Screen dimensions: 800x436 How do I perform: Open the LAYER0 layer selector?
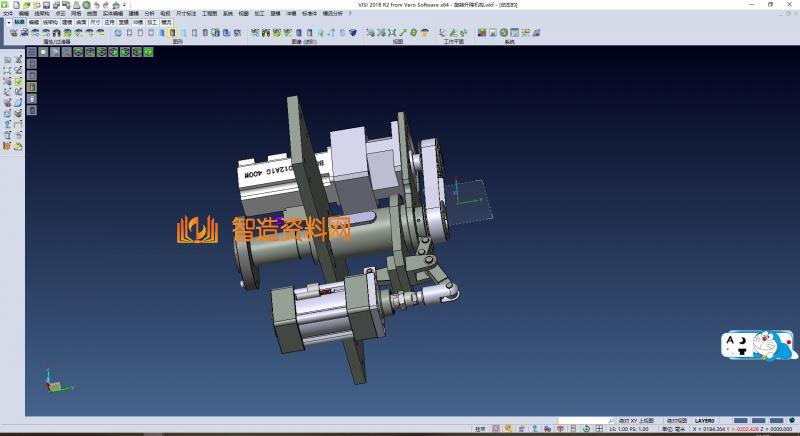[x=704, y=420]
